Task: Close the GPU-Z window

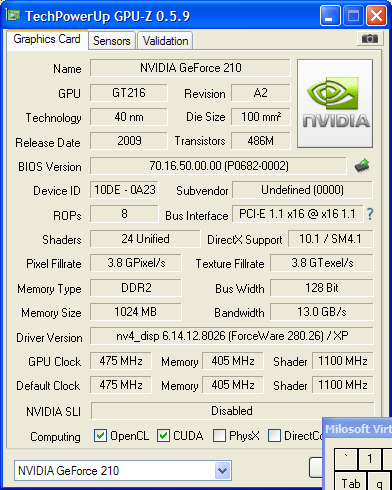Action: (x=376, y=16)
